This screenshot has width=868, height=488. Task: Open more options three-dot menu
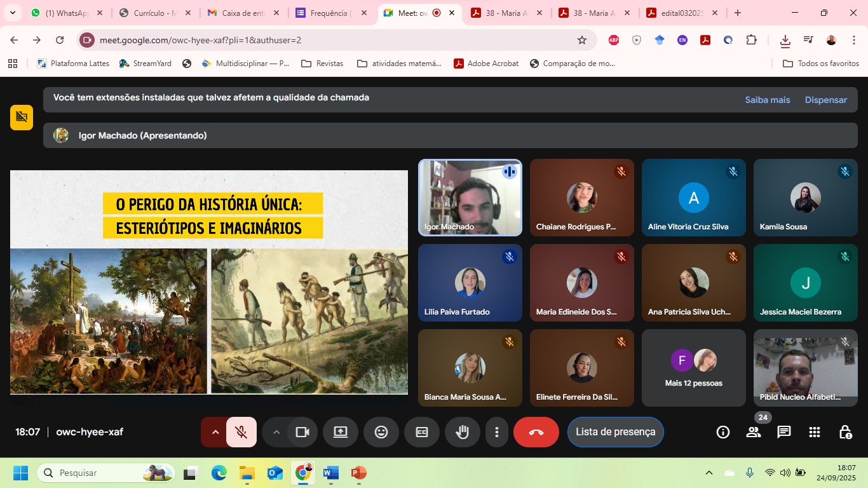496,432
